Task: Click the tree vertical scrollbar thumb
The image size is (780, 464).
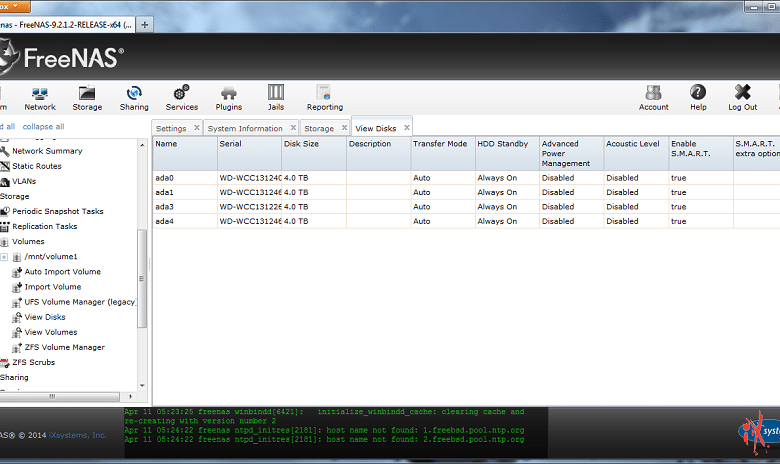Action: pyautogui.click(x=142, y=278)
